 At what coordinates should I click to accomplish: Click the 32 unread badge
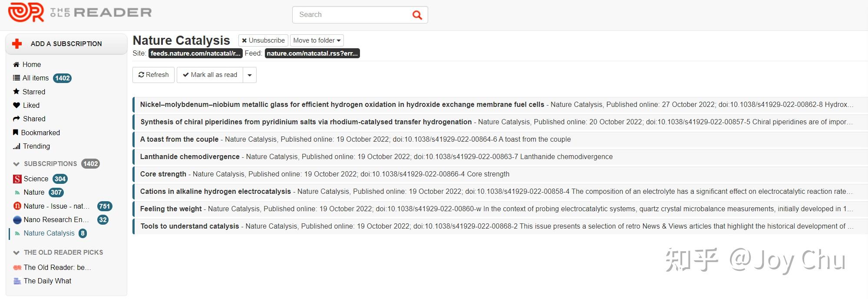[103, 219]
